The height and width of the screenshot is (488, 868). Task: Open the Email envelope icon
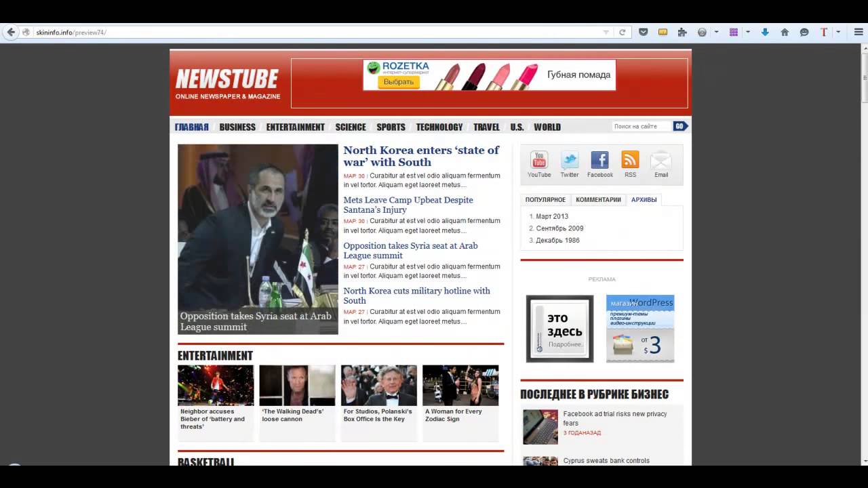pos(661,161)
